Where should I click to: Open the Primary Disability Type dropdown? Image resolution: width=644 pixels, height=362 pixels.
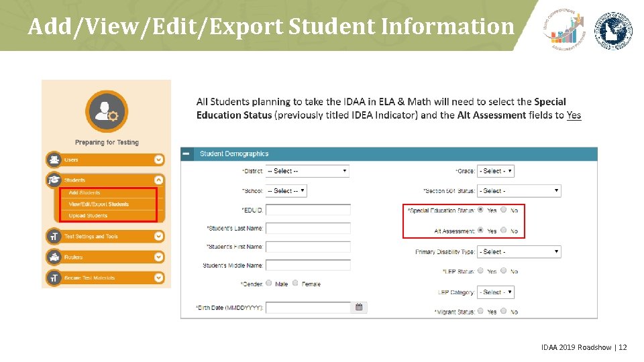click(x=519, y=251)
